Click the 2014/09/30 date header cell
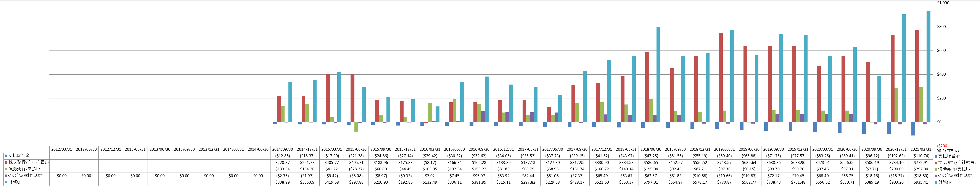The image size is (980, 186). [x=283, y=149]
